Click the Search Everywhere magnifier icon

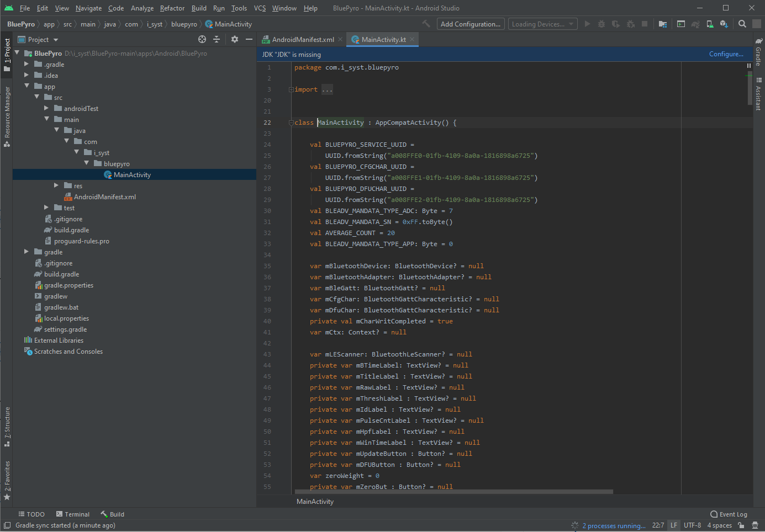(x=742, y=24)
